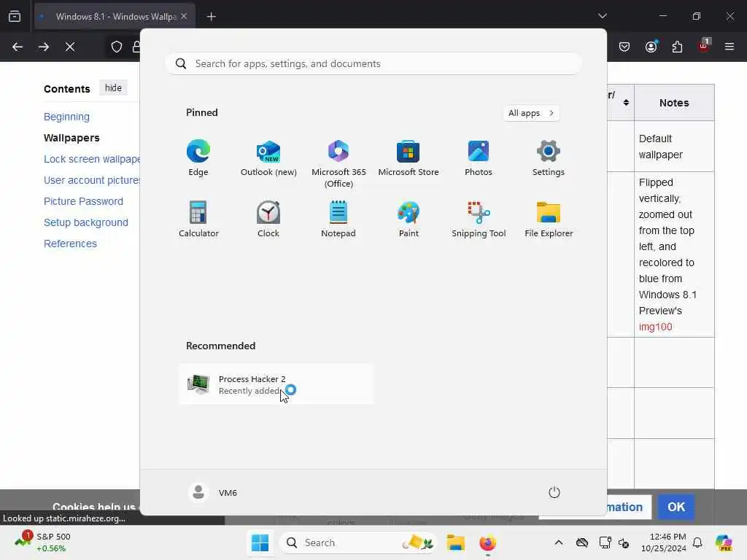Launch Outlook (new) app

point(268,158)
